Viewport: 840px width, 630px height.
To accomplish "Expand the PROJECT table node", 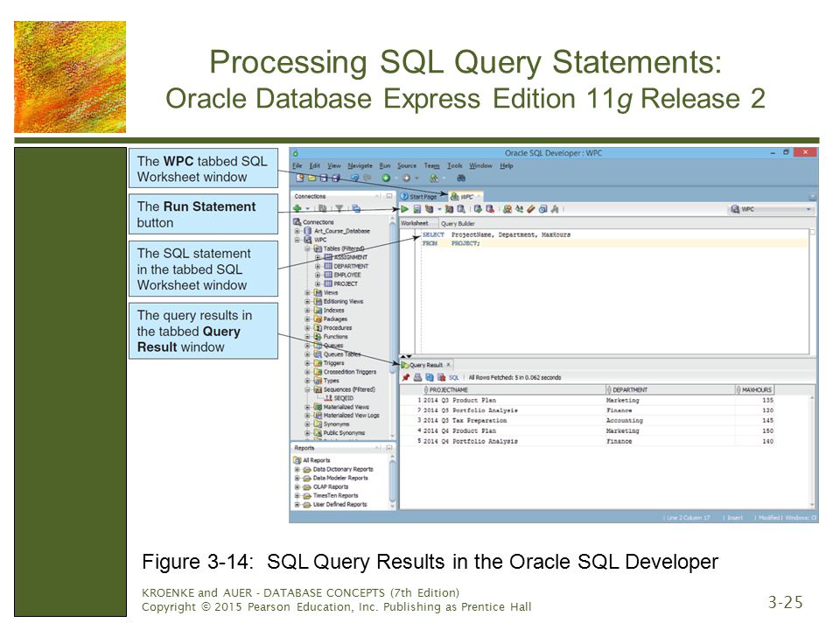I will (x=318, y=283).
